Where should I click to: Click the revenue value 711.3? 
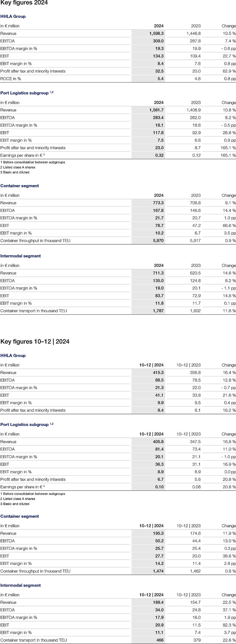tap(158, 273)
